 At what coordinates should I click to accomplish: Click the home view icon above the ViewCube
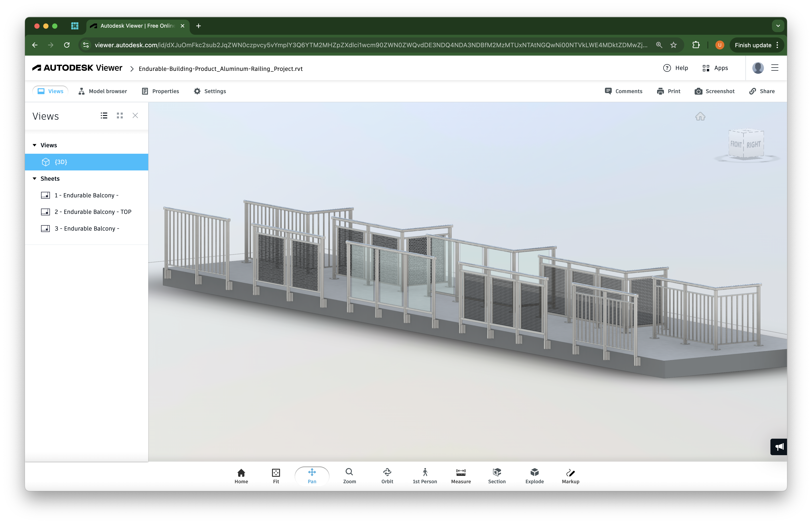(700, 116)
